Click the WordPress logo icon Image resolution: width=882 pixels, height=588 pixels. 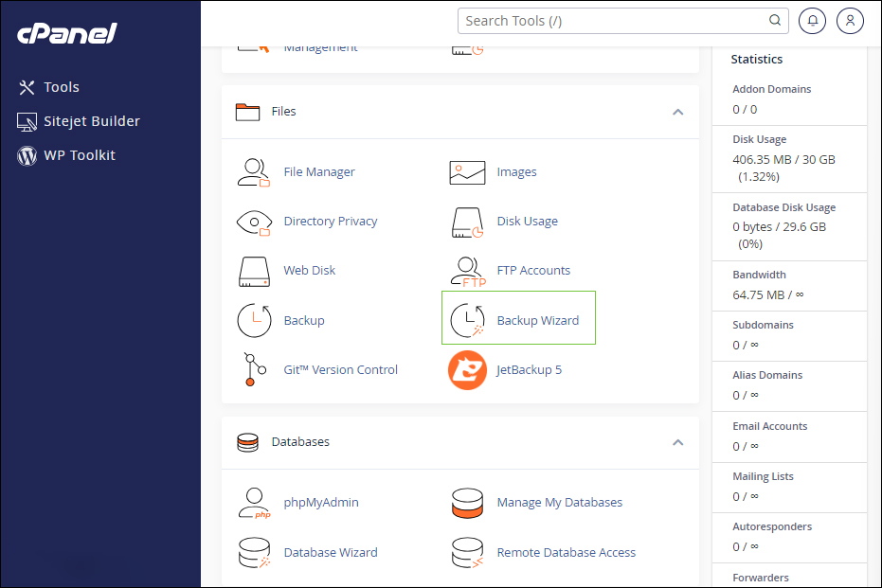click(27, 155)
